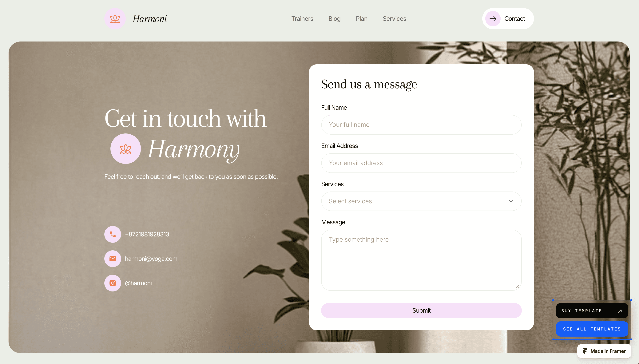639x364 pixels.
Task: Submit the message form
Action: pos(421,311)
